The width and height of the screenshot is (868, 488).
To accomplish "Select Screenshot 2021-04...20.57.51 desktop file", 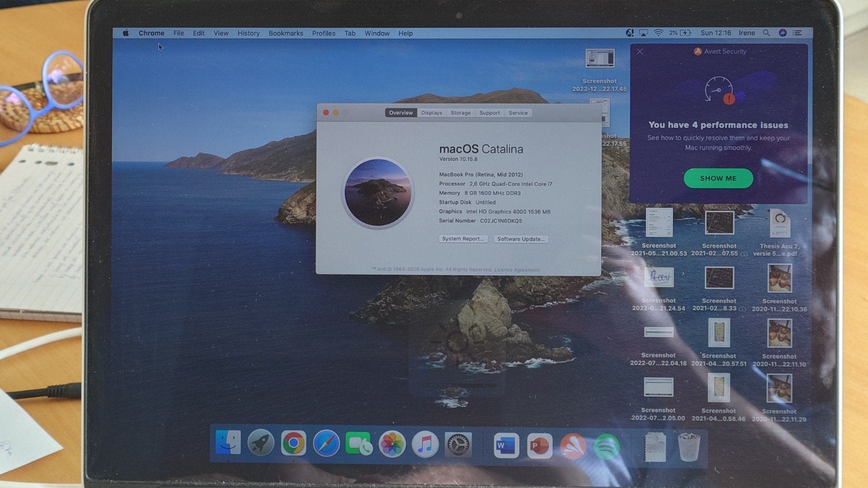I will coord(719,342).
